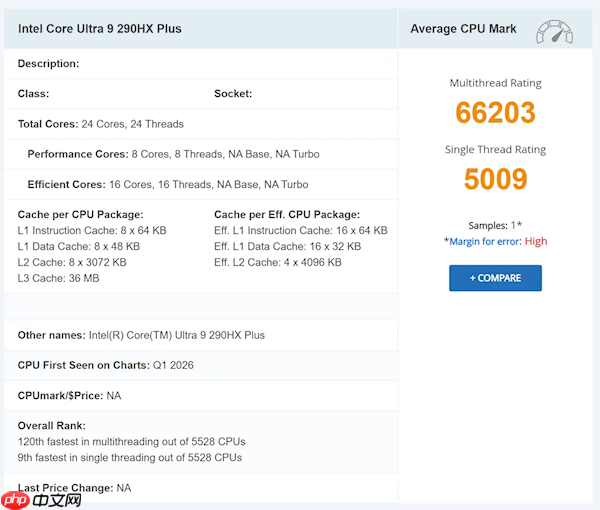Open the Margin for error link

(x=485, y=241)
